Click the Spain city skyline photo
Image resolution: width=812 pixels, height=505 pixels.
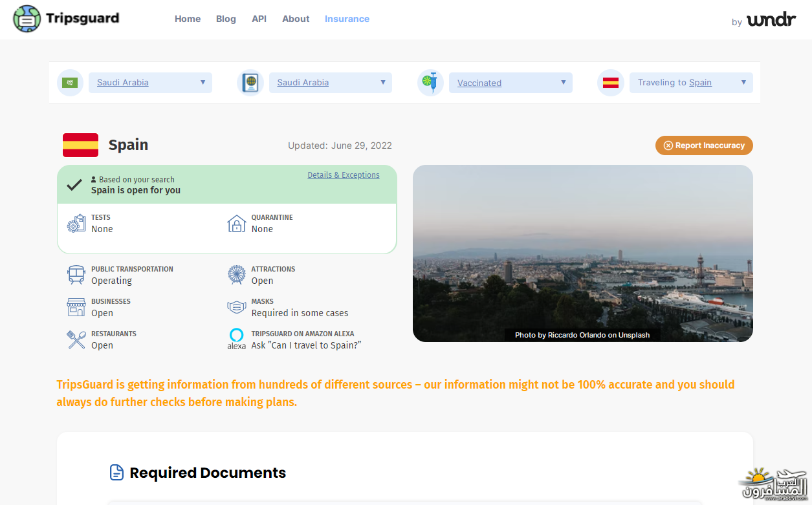(582, 253)
